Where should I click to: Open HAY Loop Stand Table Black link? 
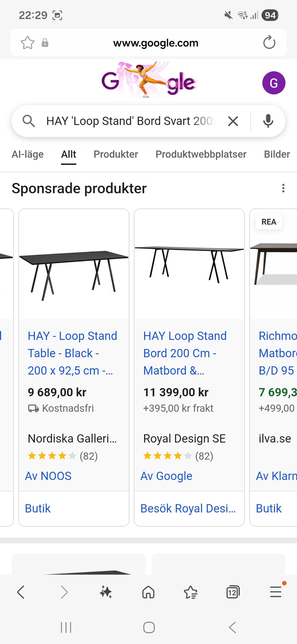coord(72,353)
